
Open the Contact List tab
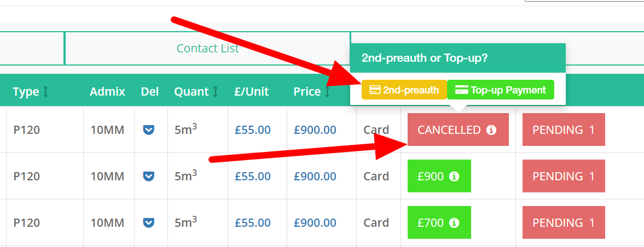tap(207, 49)
